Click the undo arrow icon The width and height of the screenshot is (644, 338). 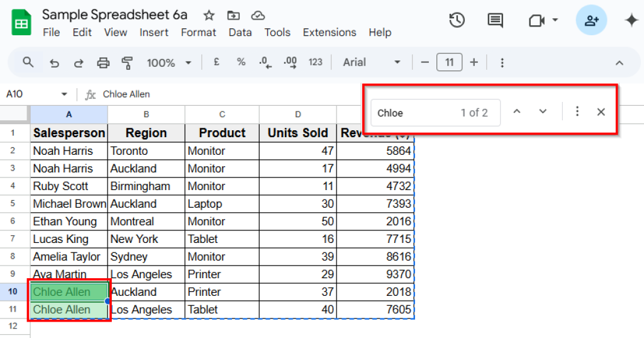point(54,62)
